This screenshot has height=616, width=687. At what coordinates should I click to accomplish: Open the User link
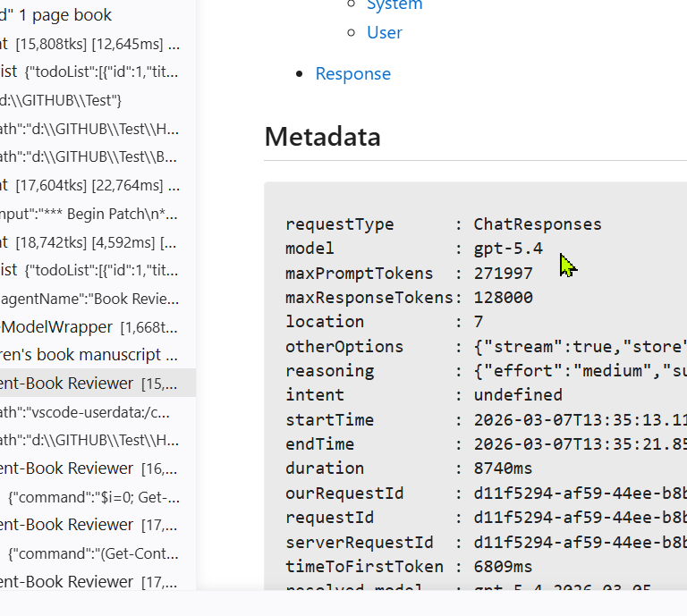385,33
